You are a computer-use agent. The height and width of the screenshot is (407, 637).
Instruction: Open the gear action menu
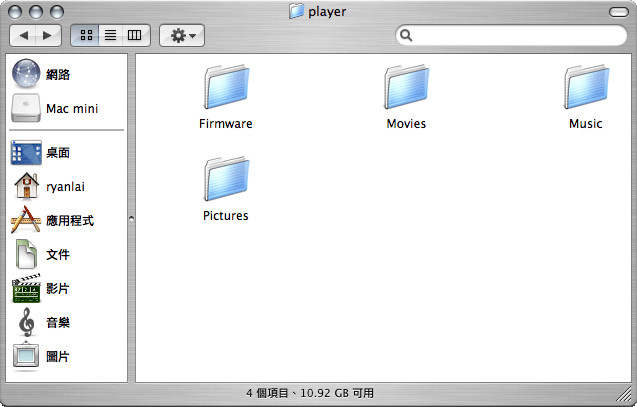182,36
